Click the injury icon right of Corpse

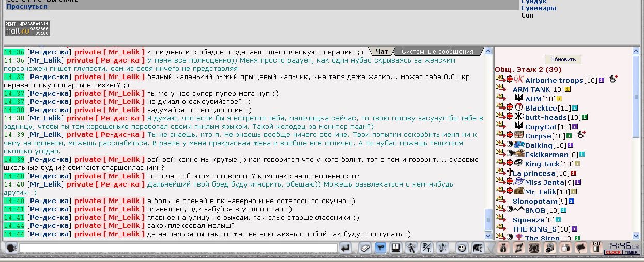[581, 134]
